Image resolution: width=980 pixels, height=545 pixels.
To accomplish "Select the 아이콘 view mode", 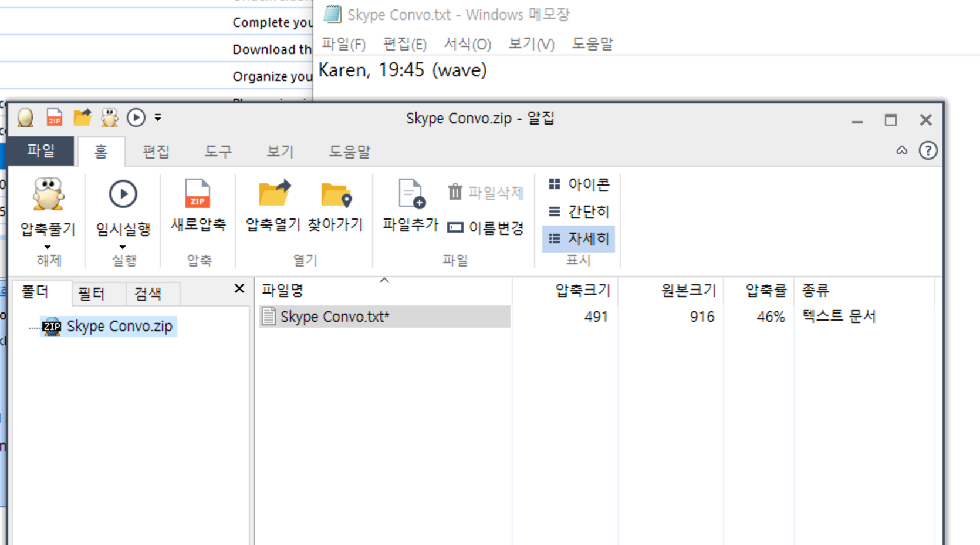I will 579,184.
